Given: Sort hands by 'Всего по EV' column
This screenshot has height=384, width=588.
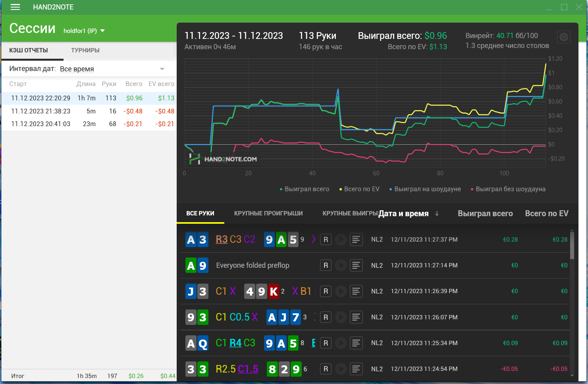Looking at the screenshot, I should (547, 213).
